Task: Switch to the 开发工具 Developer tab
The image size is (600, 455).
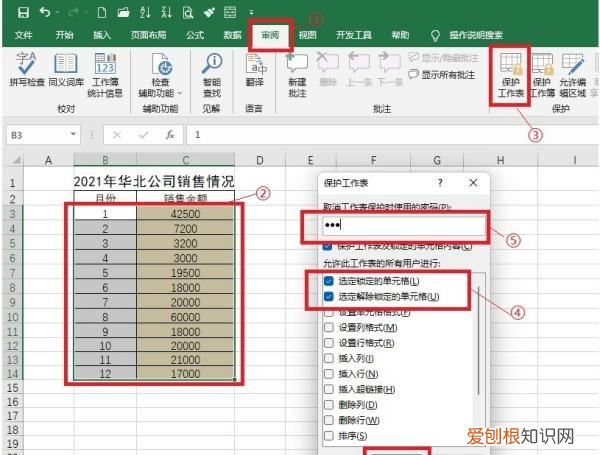Action: click(x=354, y=35)
